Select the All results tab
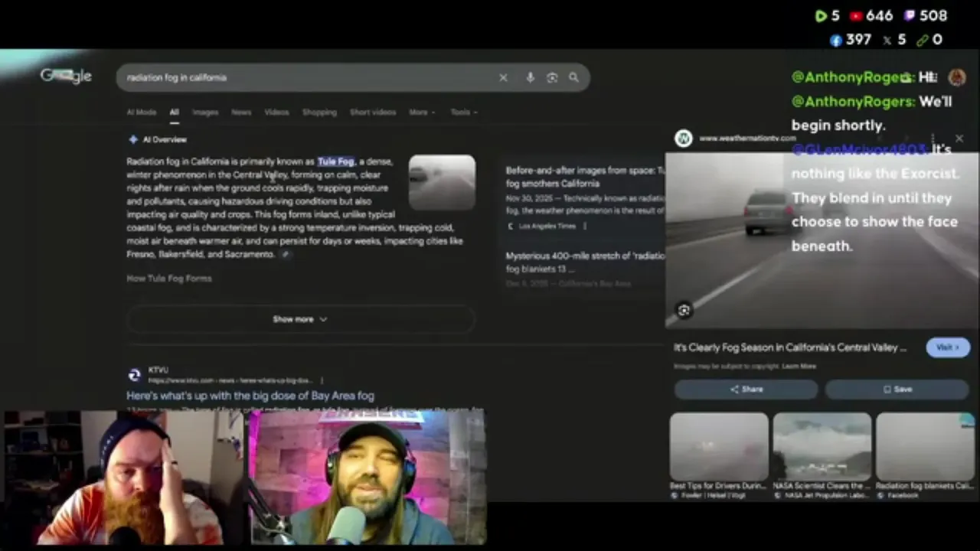Image resolution: width=980 pixels, height=551 pixels. tap(175, 112)
